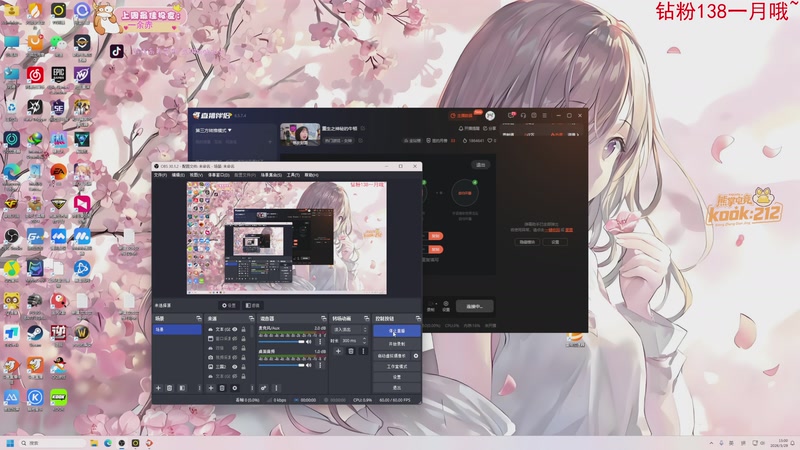Open the Microsoft Edge desktop icon
The image size is (800, 450).
[x=11, y=172]
